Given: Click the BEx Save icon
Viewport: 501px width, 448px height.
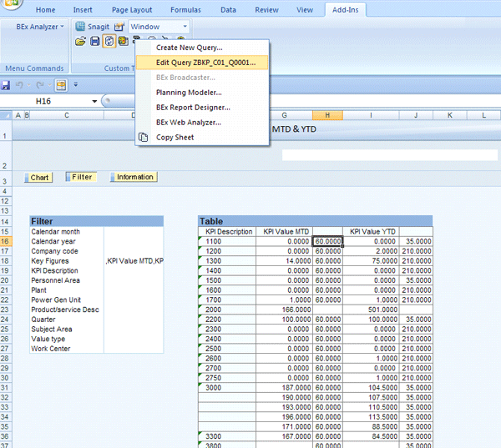Looking at the screenshot, I should point(95,41).
